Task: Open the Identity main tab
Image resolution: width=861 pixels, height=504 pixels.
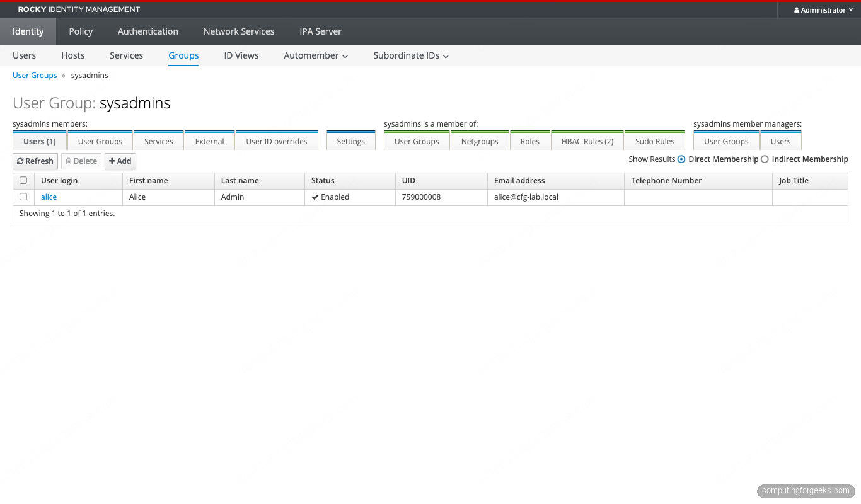Action: pos(28,31)
